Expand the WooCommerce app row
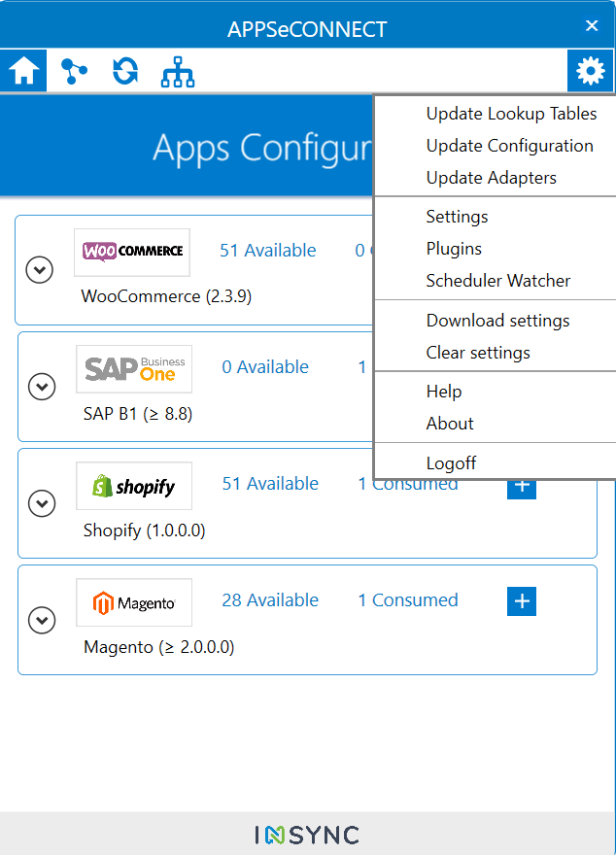 [x=39, y=270]
